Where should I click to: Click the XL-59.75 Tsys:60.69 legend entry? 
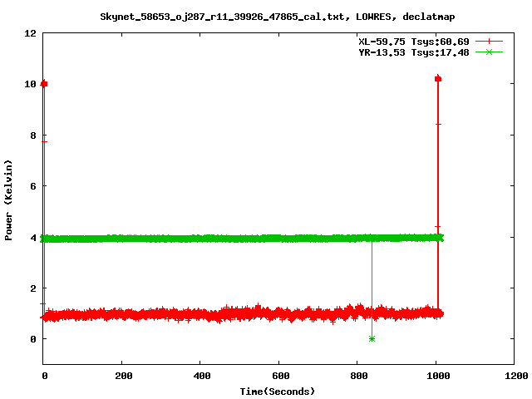tap(414, 42)
